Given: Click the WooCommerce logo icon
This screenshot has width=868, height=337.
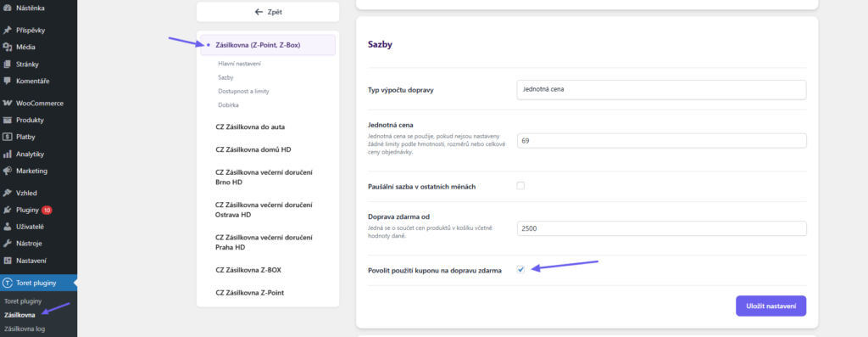Looking at the screenshot, I should pyautogui.click(x=8, y=103).
